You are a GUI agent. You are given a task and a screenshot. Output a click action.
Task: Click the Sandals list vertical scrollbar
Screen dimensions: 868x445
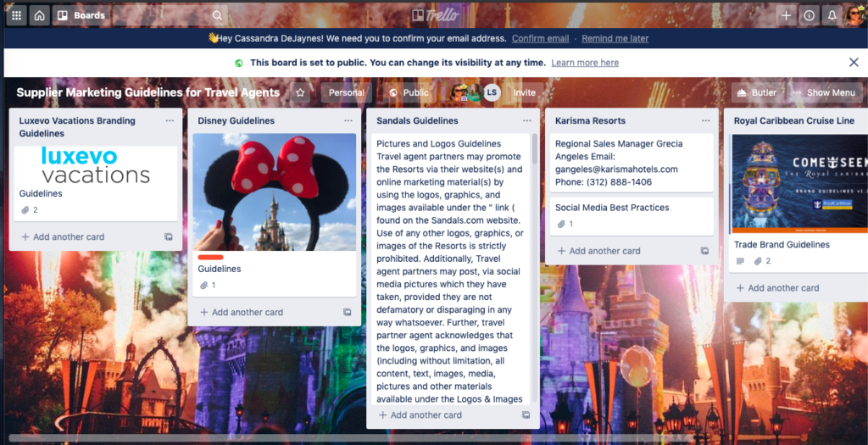(x=534, y=147)
